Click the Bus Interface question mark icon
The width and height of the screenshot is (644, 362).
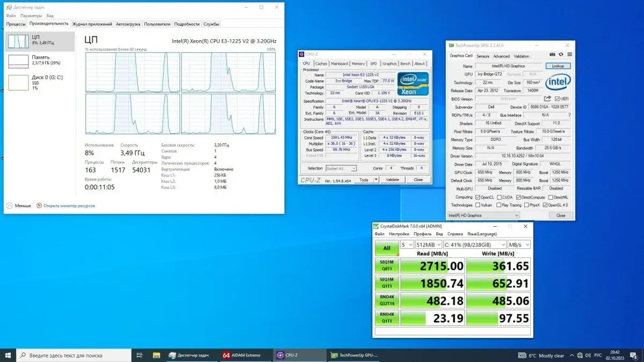[x=569, y=115]
